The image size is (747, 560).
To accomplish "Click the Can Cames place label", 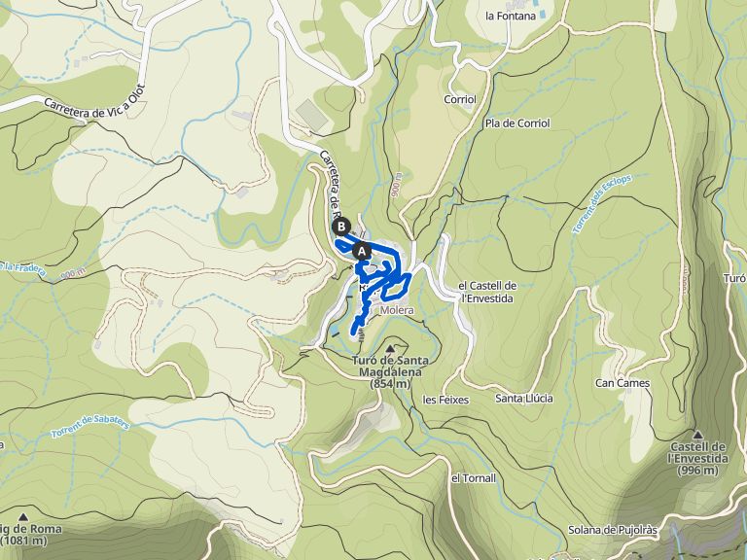I will 622,383.
